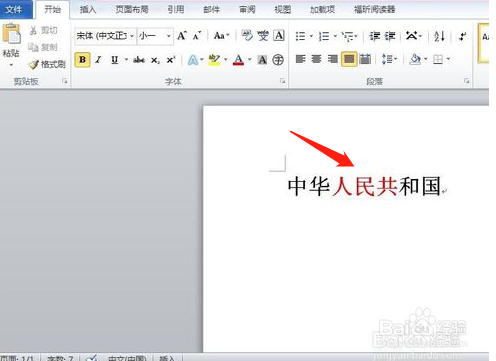Viewport: 496px width, 361px height.
Task: Toggle Character Shading A
Action: point(263,60)
